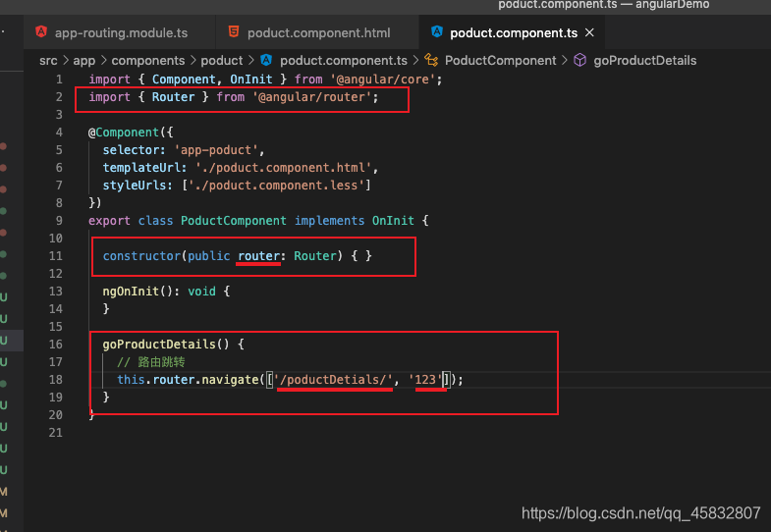The image size is (771, 532).
Task: Click 'Router' in the import statement
Action: coord(173,97)
